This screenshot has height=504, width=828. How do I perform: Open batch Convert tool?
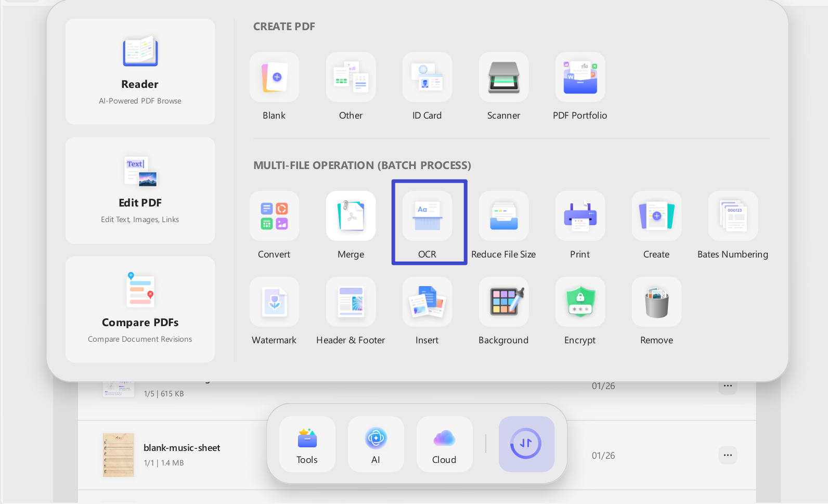point(274,216)
